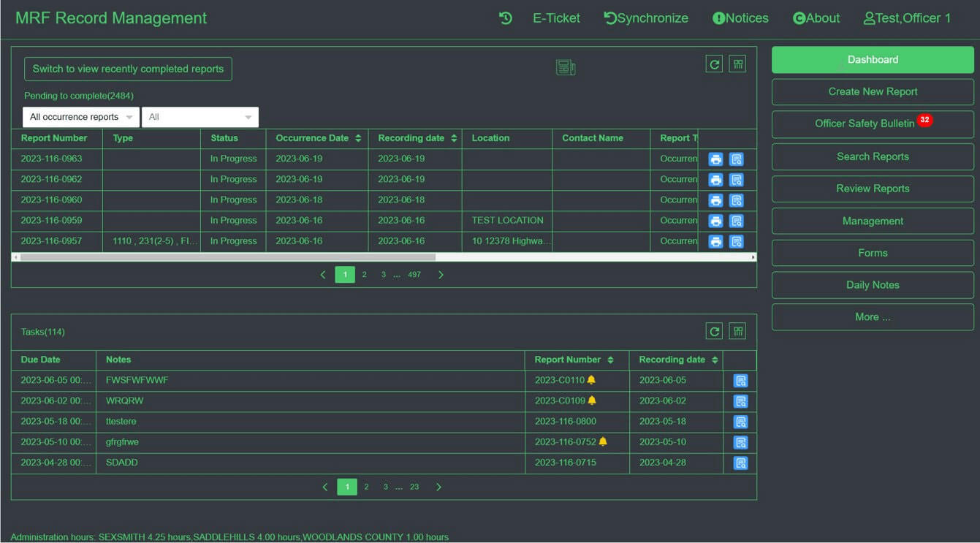Viewport: 980px width, 543px height.
Task: Click the history clock icon in the header
Action: 505,18
